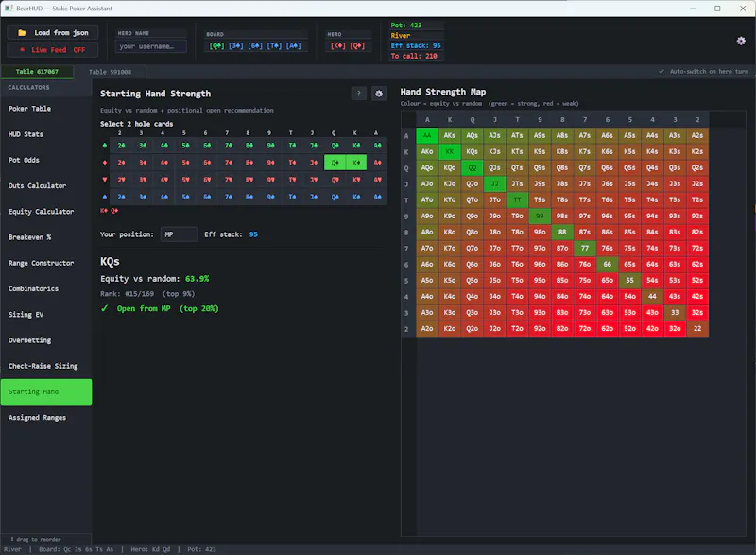Open the Your position MP dropdown
Image resolution: width=756 pixels, height=555 pixels.
[179, 234]
